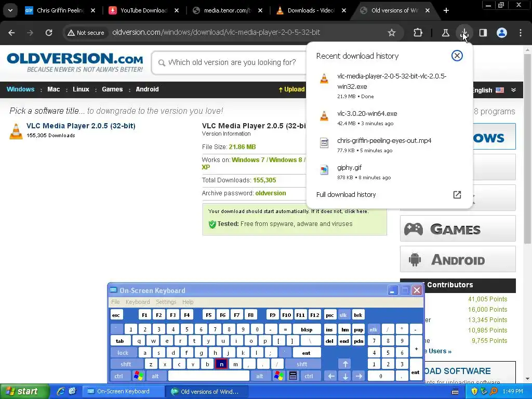
Task: Open the Chrome profile avatar
Action: (502, 33)
